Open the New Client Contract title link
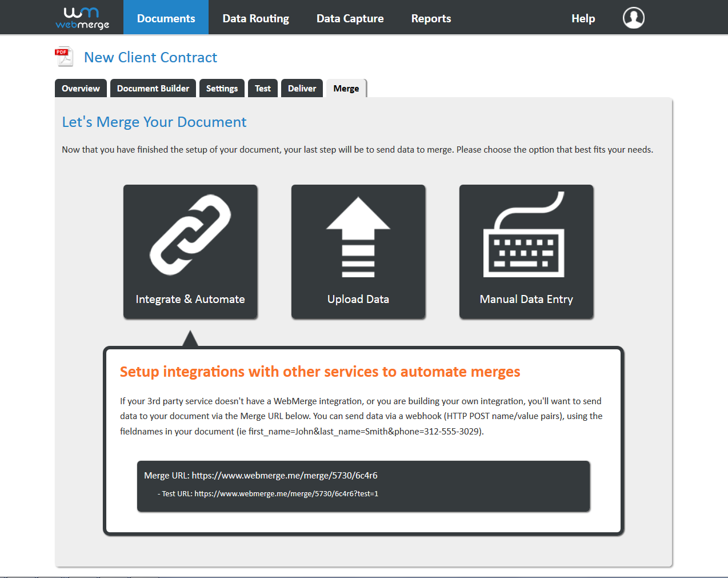The height and width of the screenshot is (578, 728). point(150,57)
